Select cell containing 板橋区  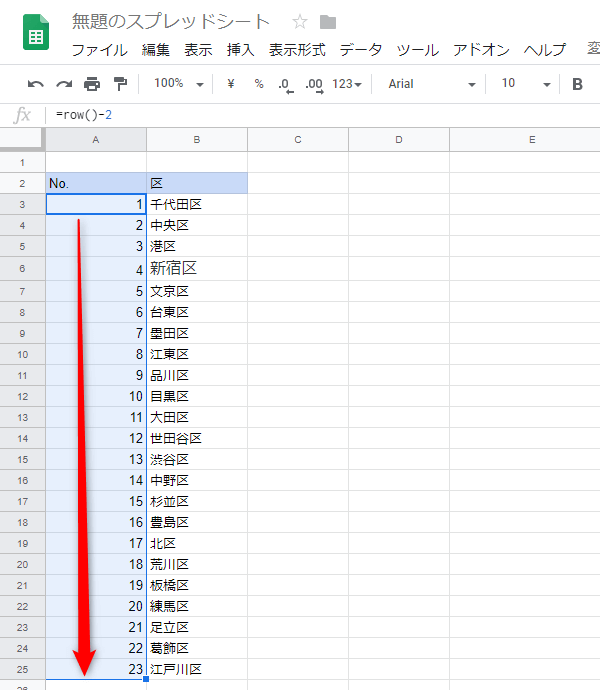click(x=197, y=585)
